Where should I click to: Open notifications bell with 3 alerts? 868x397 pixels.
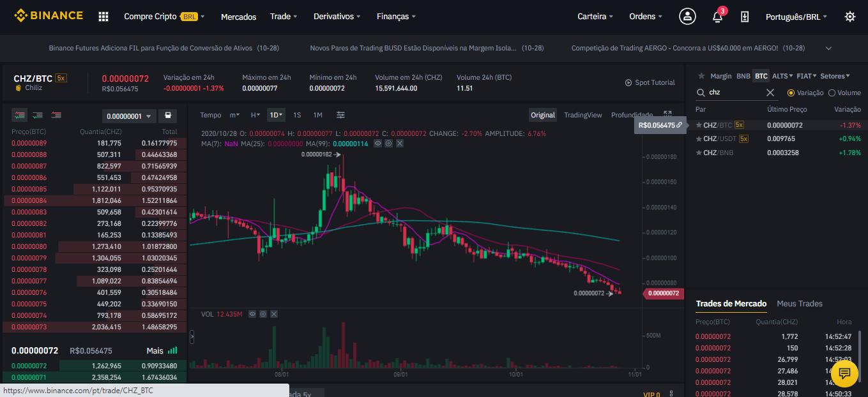pos(717,17)
